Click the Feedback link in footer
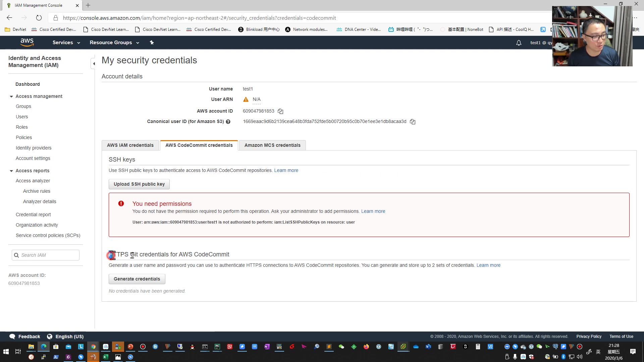The height and width of the screenshot is (362, 644). (x=25, y=337)
